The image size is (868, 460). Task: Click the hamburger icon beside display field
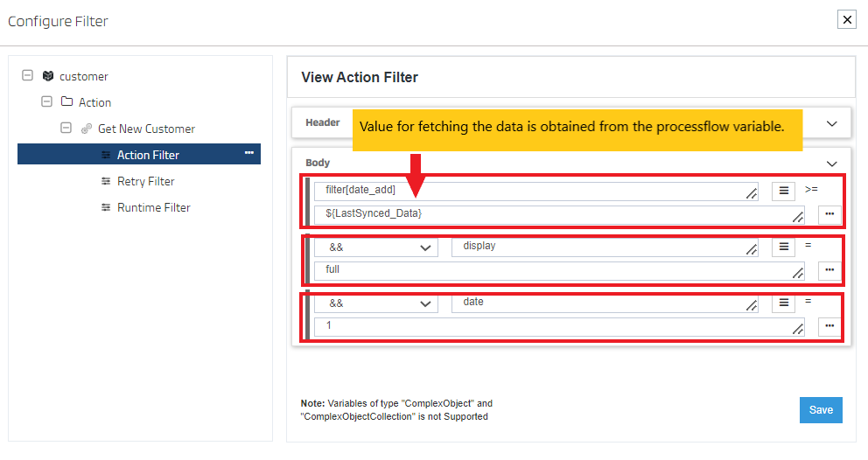pyautogui.click(x=784, y=247)
